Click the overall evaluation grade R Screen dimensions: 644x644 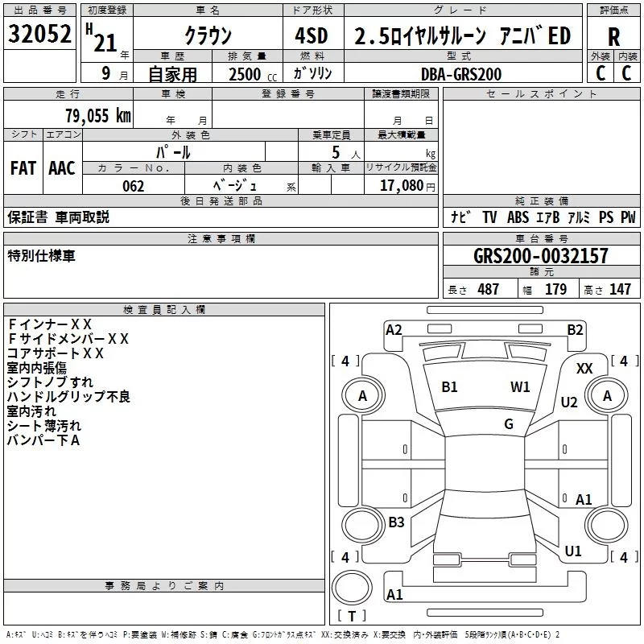click(x=614, y=37)
